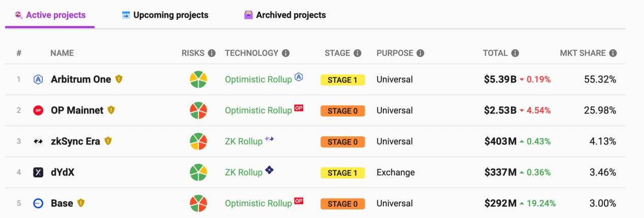The height and width of the screenshot is (218, 644).
Task: Click the Risks column info icon
Action: point(212,53)
